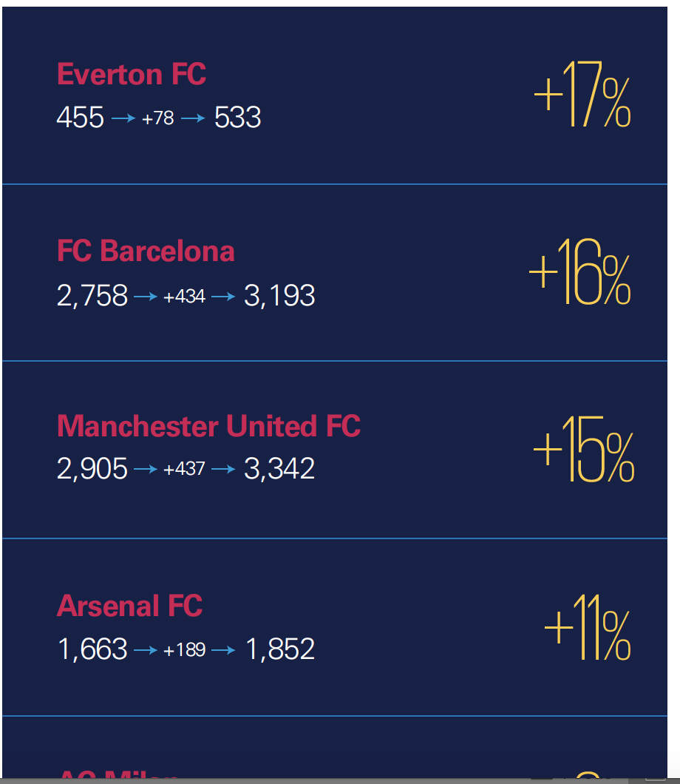Click the arrow pointing to 3,342
Screen dimensions: 680x784
(x=223, y=469)
